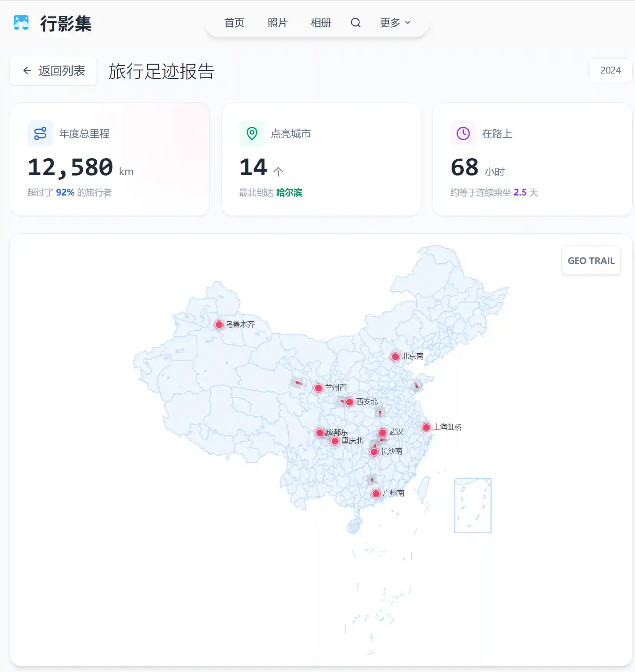635x672 pixels.
Task: Click the GEO TRAIL badge
Action: coord(591,261)
